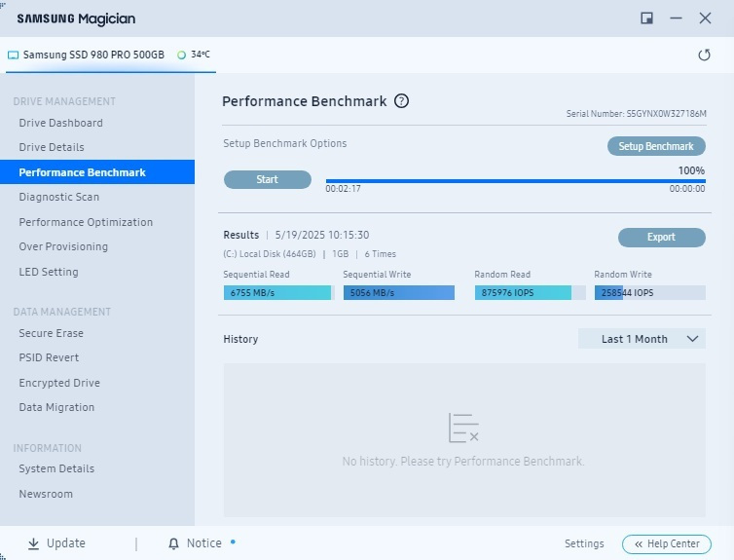Click the remaining time 00:00:00

pos(687,189)
